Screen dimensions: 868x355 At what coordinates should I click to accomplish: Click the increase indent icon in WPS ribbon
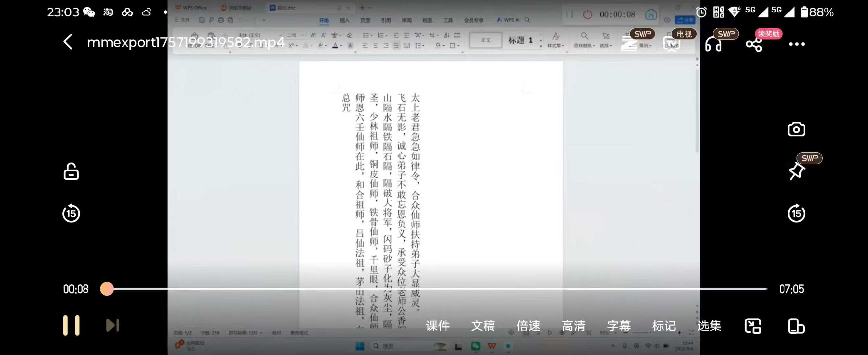(407, 35)
